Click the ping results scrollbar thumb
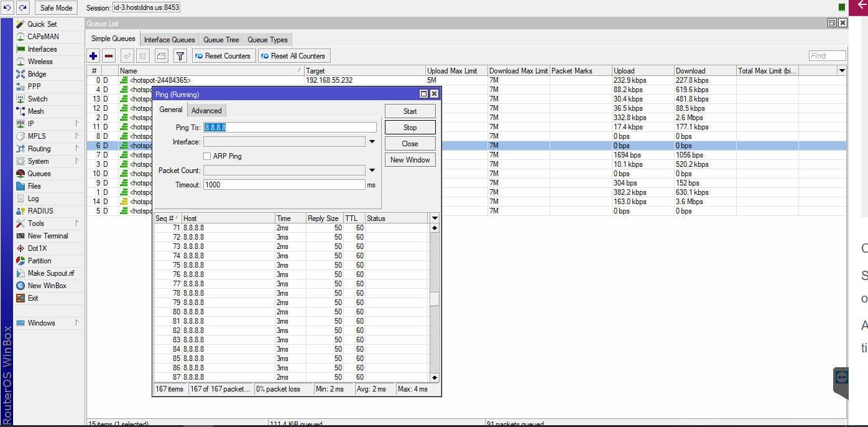 (x=434, y=299)
